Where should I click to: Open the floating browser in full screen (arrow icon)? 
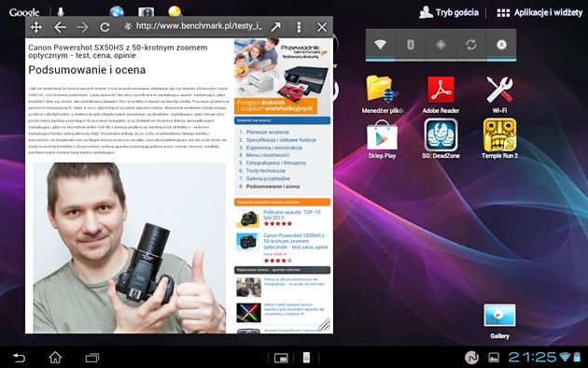point(275,27)
